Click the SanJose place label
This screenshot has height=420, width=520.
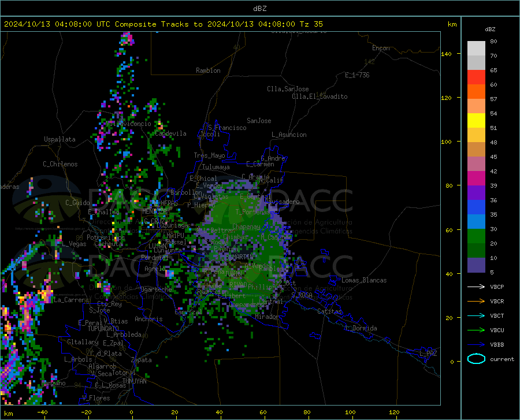pyautogui.click(x=259, y=121)
